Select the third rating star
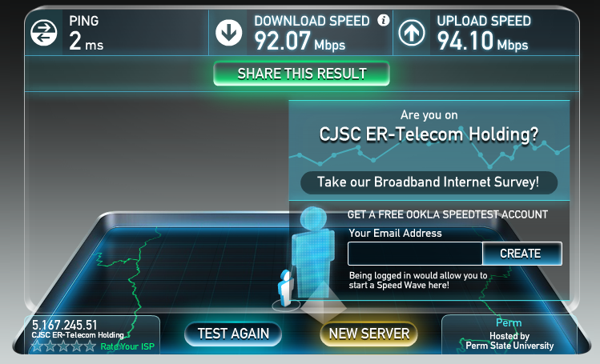600x364 pixels. (63, 346)
